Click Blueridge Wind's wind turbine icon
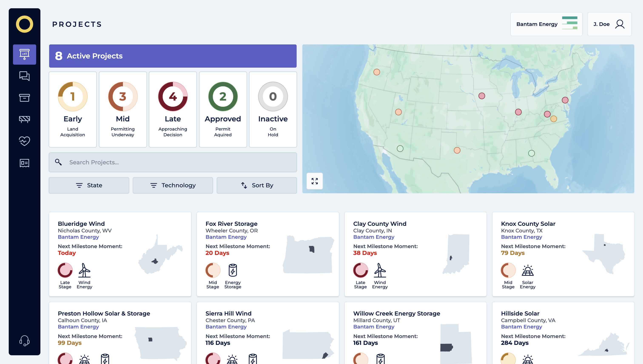Screen dimensions: 643x364 [84, 270]
